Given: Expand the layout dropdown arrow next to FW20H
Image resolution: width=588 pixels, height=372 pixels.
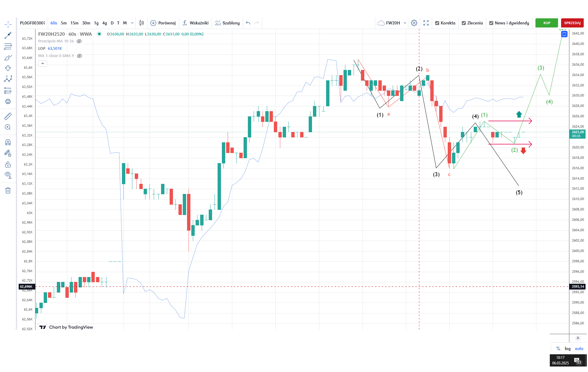Looking at the screenshot, I should (405, 23).
